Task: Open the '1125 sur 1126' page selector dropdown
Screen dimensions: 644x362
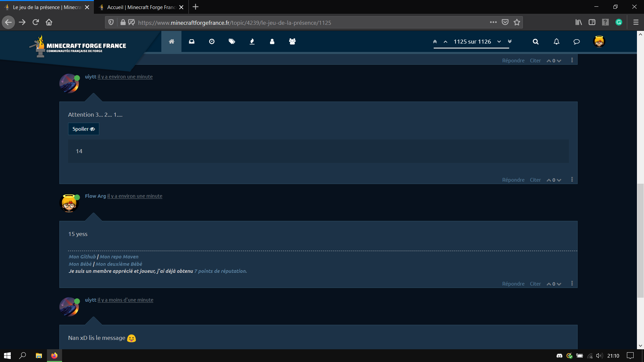Action: (499, 42)
